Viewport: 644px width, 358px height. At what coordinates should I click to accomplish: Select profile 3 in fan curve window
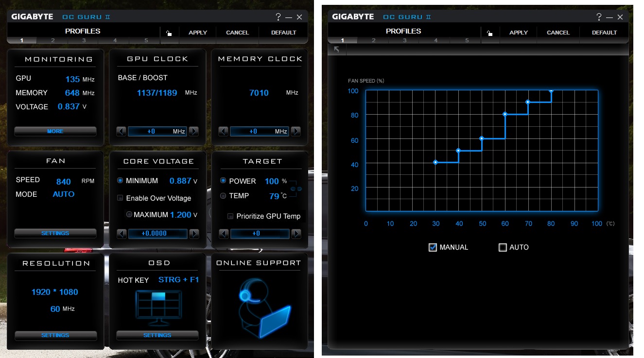coord(404,41)
